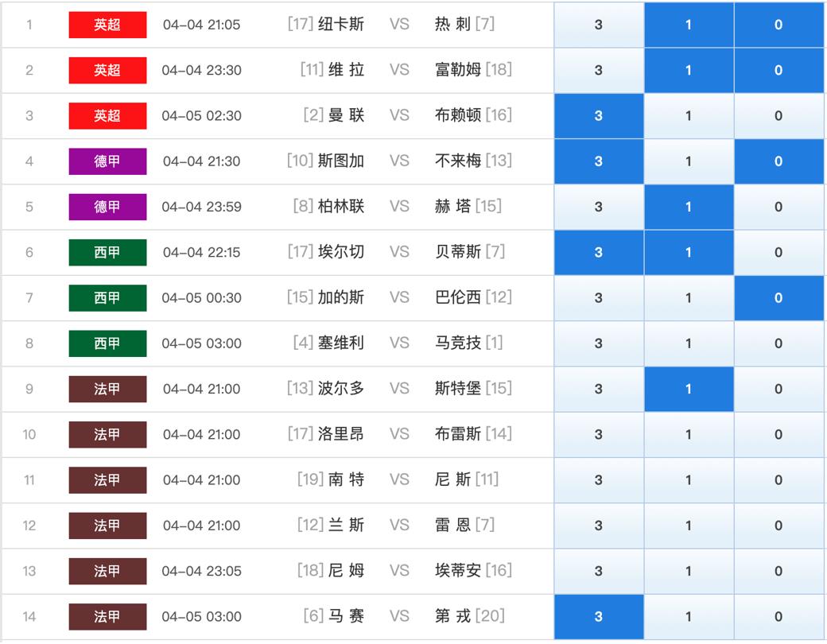The height and width of the screenshot is (644, 827).
Task: Choose 0 for 柏林联 vs 赫塔
Action: pyautogui.click(x=779, y=207)
